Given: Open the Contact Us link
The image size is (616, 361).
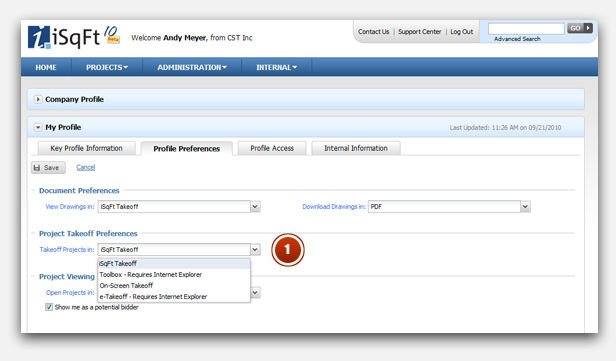Looking at the screenshot, I should tap(373, 32).
